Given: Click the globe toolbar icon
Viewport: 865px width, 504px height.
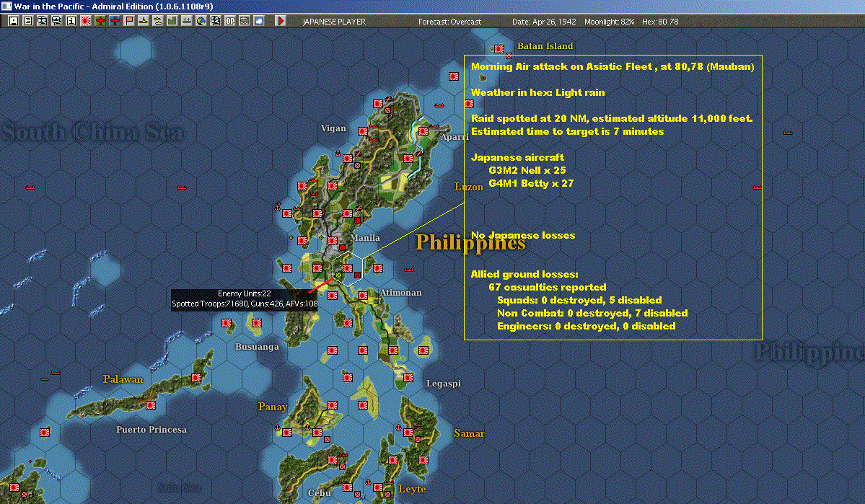Looking at the screenshot, I should [201, 21].
